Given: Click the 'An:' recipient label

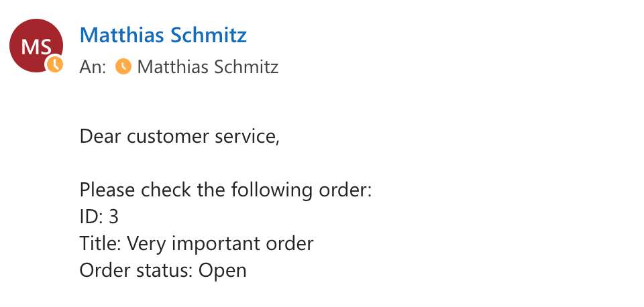Looking at the screenshot, I should pos(93,67).
